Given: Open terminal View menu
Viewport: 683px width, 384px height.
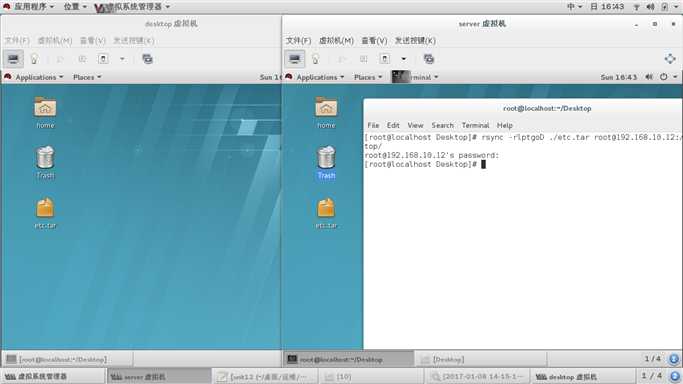Looking at the screenshot, I should (x=415, y=125).
